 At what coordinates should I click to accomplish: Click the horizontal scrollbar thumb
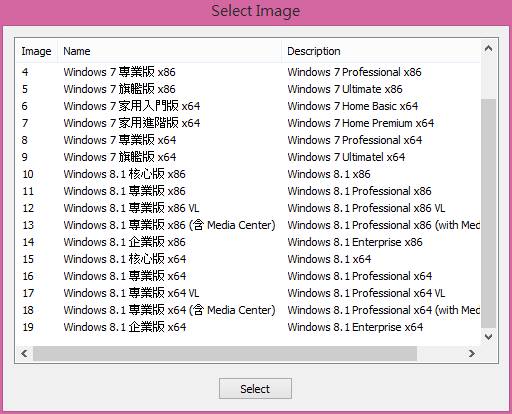click(225, 353)
